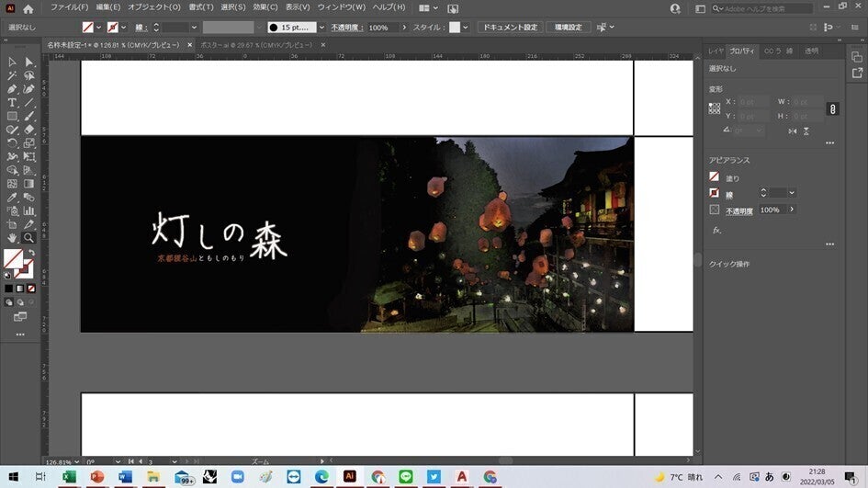
Task: Select the Eyedropper tool
Action: click(13, 198)
